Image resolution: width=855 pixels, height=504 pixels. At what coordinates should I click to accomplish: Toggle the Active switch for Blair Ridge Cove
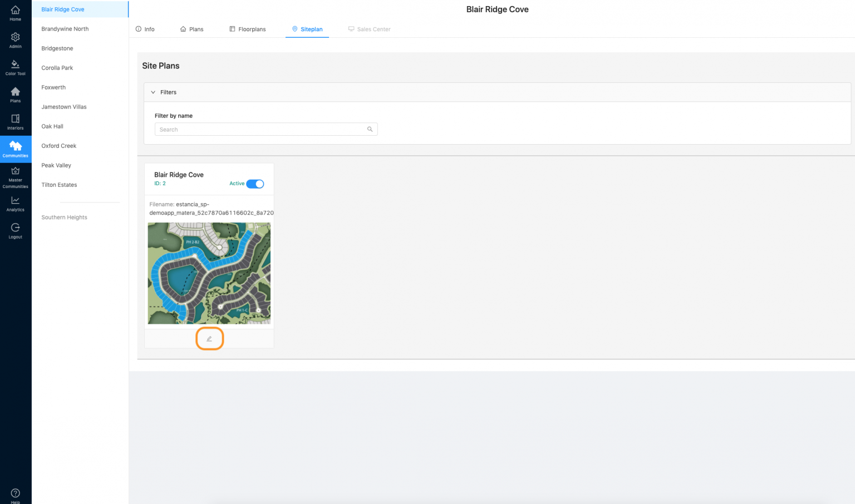tap(255, 184)
